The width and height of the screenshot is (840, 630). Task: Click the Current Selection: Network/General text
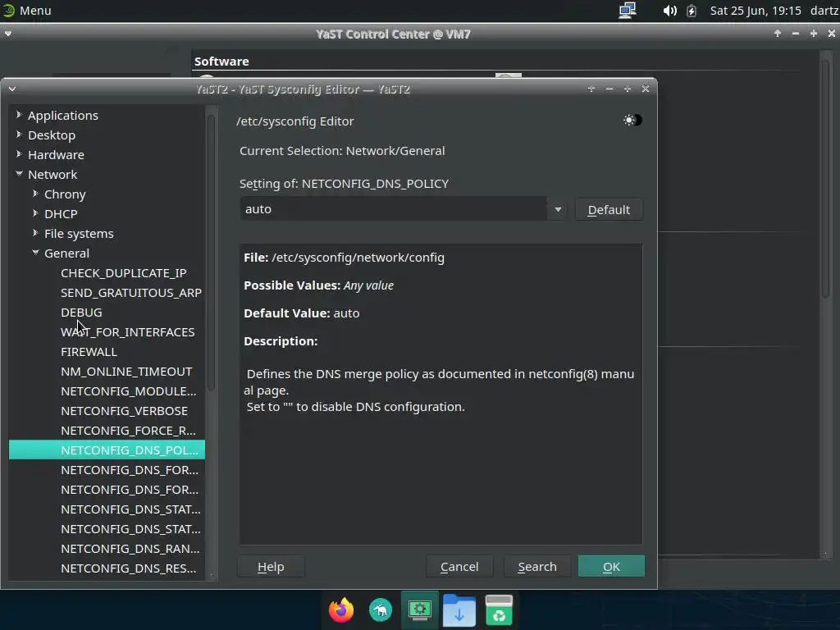point(342,151)
